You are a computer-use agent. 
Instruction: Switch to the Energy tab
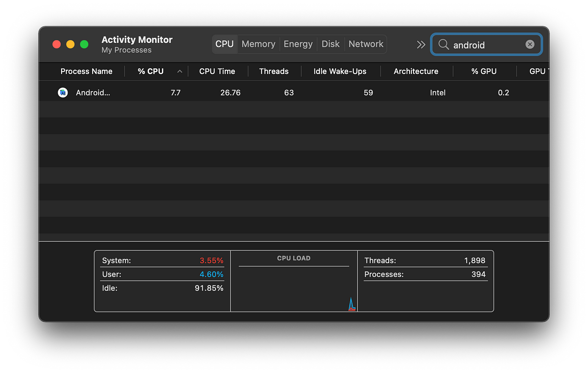(298, 44)
